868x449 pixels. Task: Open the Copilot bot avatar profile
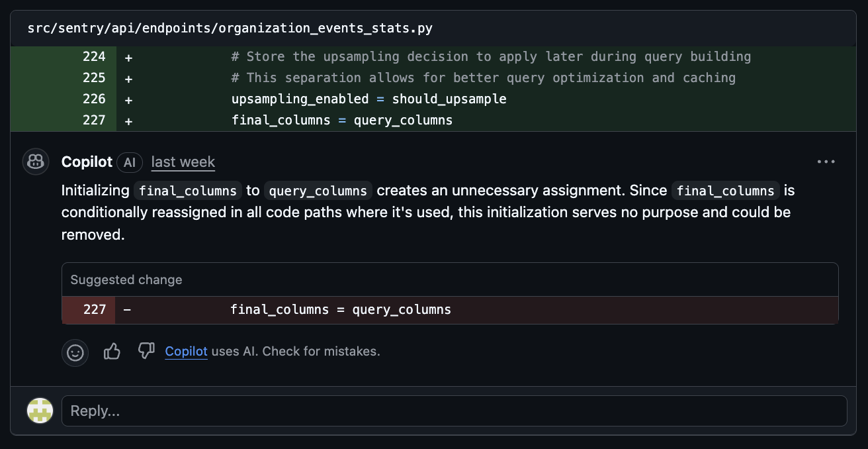(35, 162)
